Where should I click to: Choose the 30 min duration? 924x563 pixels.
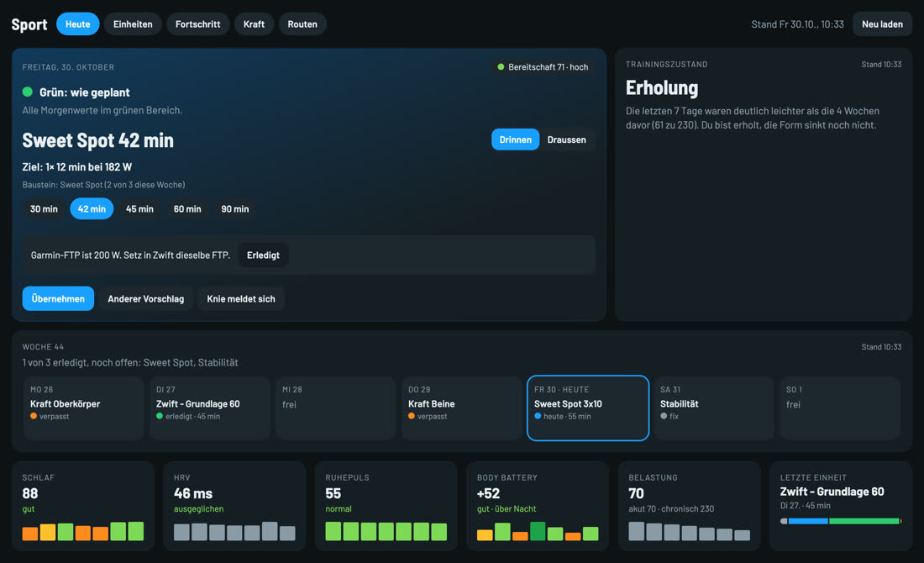point(45,208)
